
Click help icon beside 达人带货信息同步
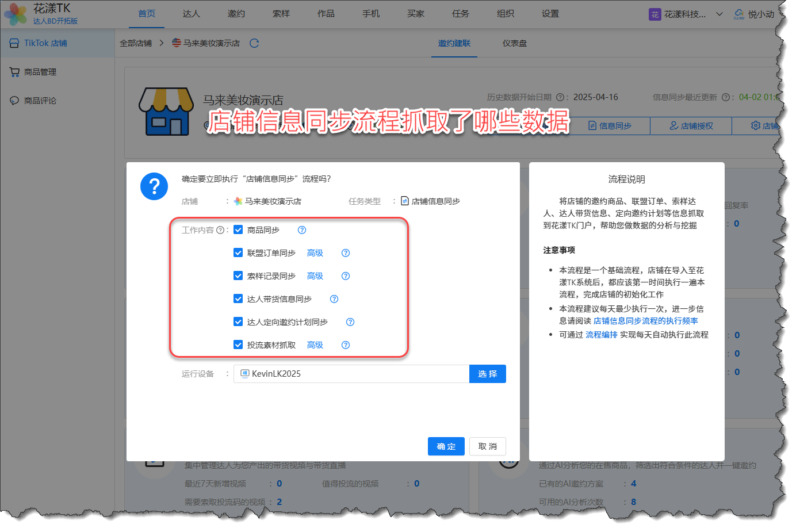(334, 299)
